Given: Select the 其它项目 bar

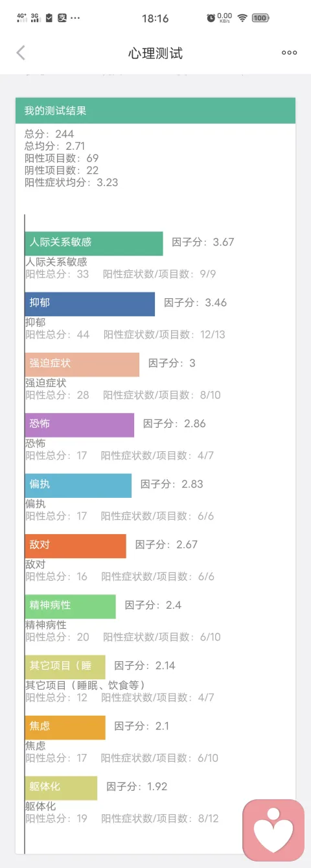Looking at the screenshot, I should [x=65, y=667].
